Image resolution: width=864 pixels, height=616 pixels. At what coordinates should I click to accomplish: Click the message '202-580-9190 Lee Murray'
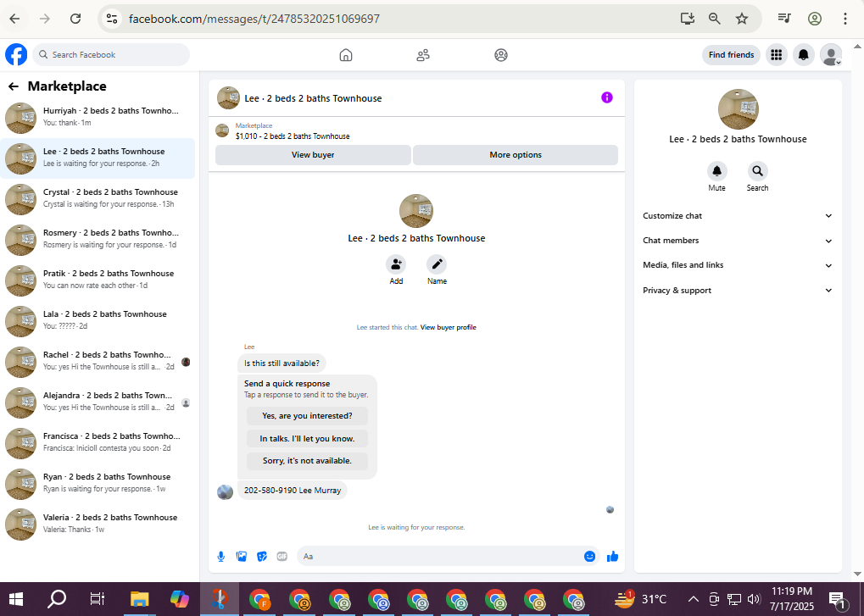click(x=293, y=491)
